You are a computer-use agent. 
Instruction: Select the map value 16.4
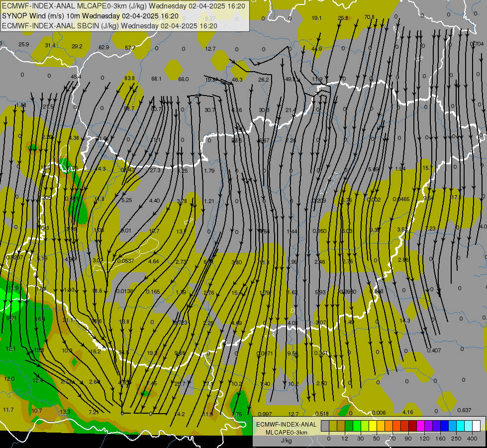(40, 319)
